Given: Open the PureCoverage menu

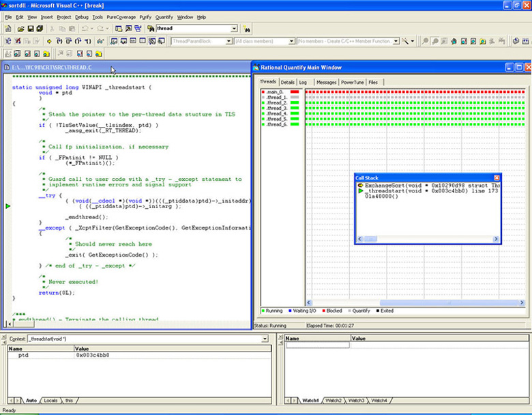Looking at the screenshot, I should (x=120, y=16).
